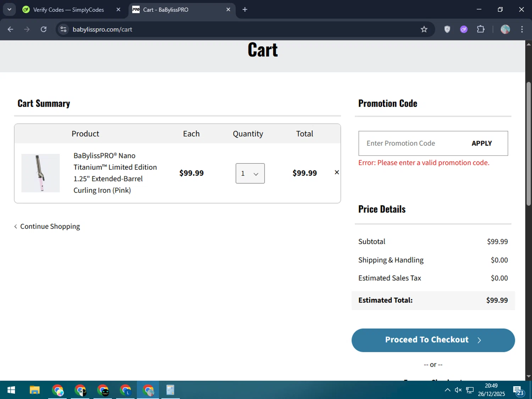Open the tab search dropdown arrow
Screen dimensions: 532x399
pyautogui.click(x=10, y=10)
